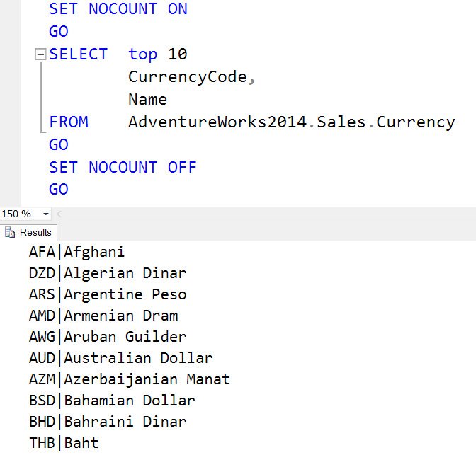Click the SET NOCOUNT ON line
The width and height of the screenshot is (476, 455).
[118, 8]
